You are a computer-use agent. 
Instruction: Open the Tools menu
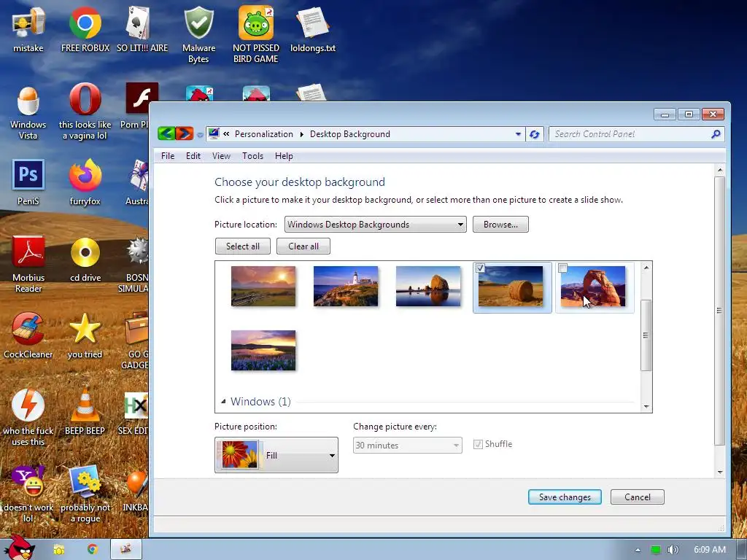point(252,156)
